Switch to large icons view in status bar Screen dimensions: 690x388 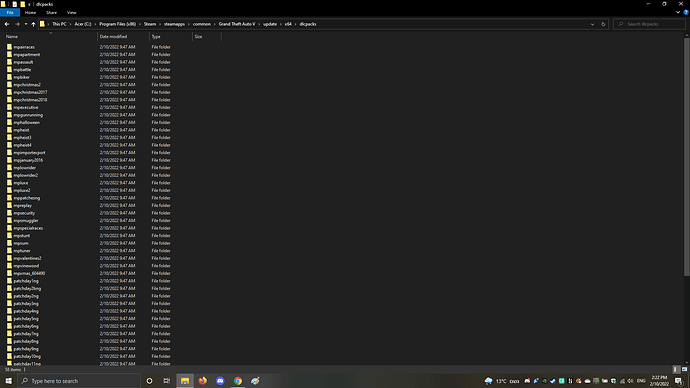pyautogui.click(x=684, y=370)
